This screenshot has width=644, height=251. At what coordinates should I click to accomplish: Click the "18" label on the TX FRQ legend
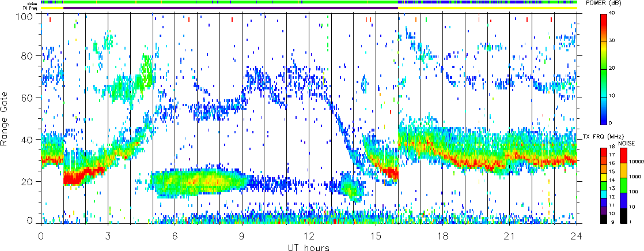pyautogui.click(x=612, y=147)
